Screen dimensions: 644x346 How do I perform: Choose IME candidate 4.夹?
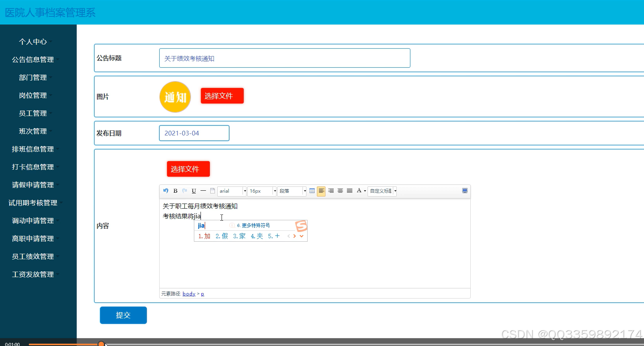point(257,236)
